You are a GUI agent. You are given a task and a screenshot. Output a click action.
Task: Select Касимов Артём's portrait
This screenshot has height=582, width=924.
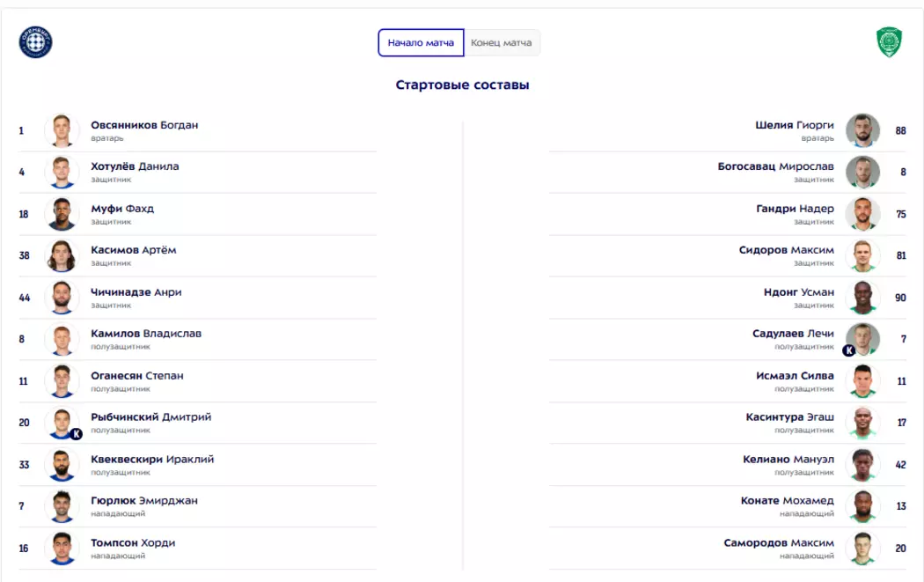coord(62,255)
